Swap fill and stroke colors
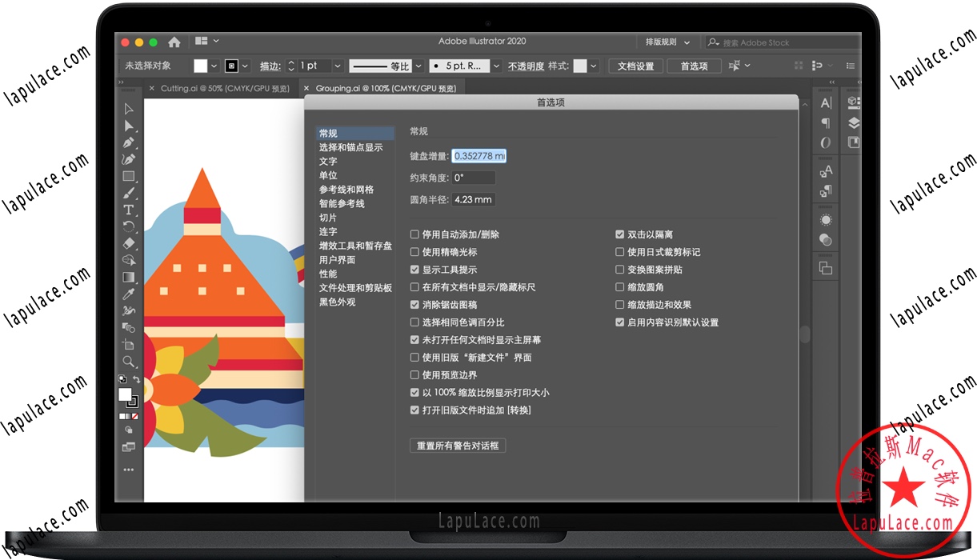 point(136,379)
